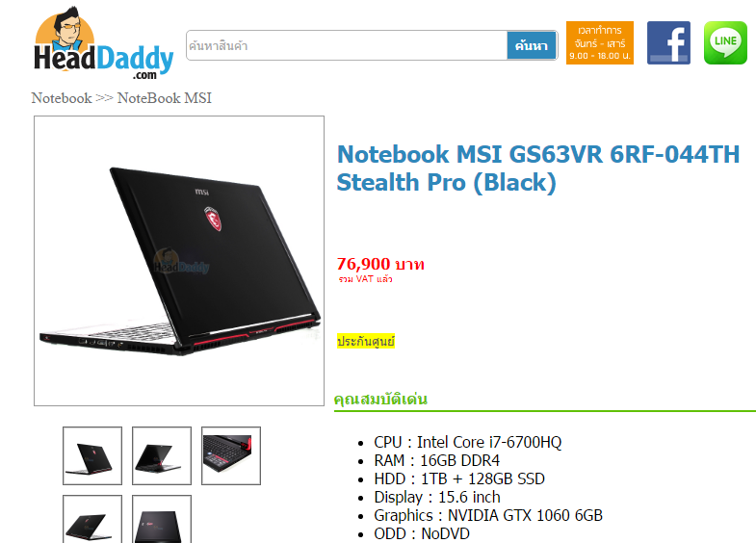Focus the product search input field
Image resolution: width=756 pixels, height=543 pixels.
click(x=347, y=46)
